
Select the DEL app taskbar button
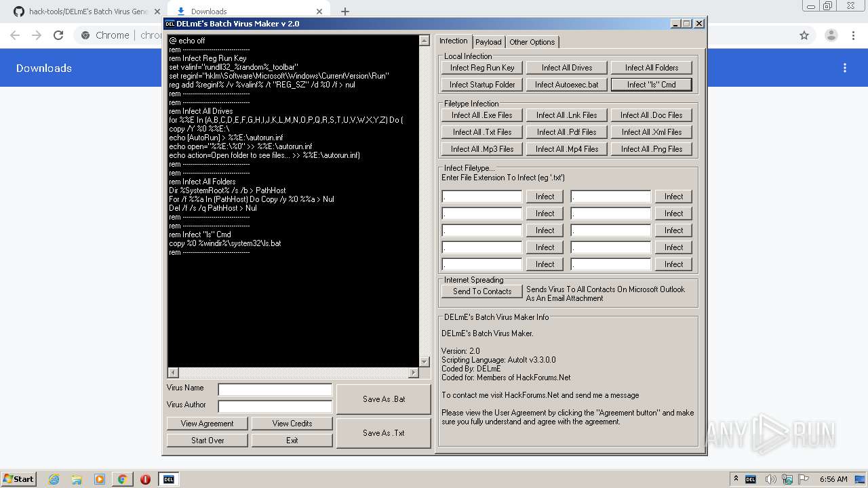tap(168, 479)
